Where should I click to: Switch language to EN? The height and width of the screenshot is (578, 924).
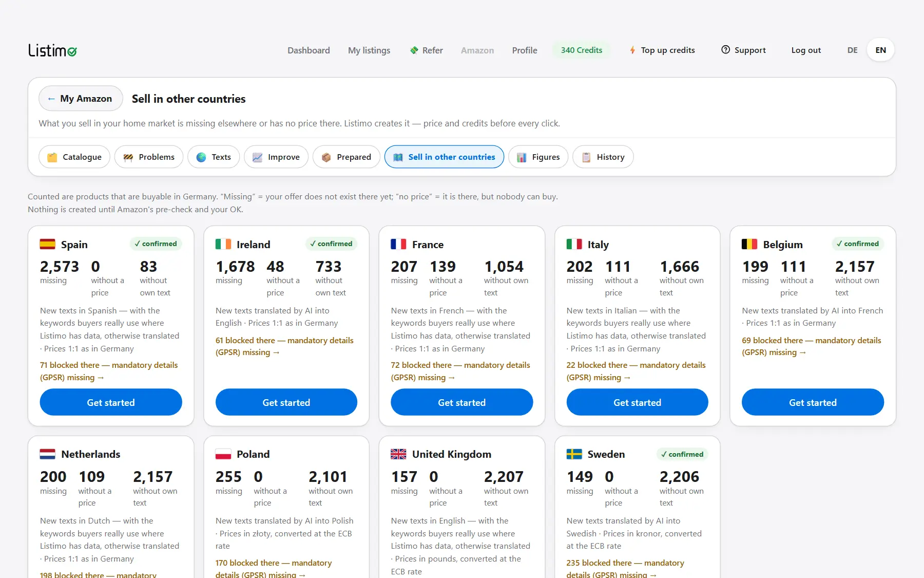click(881, 50)
